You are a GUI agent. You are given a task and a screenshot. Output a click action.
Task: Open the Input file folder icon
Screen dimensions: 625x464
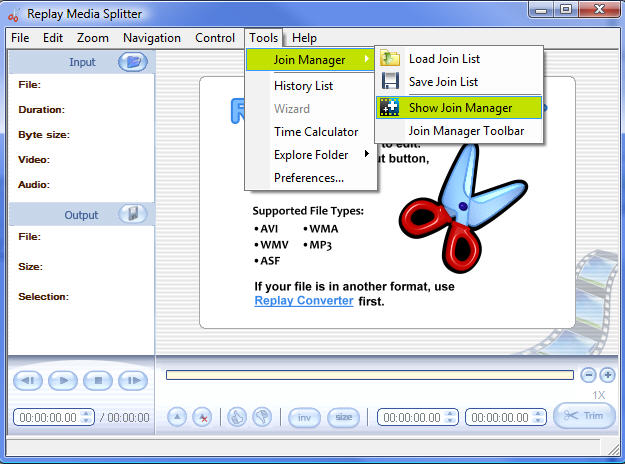[133, 62]
